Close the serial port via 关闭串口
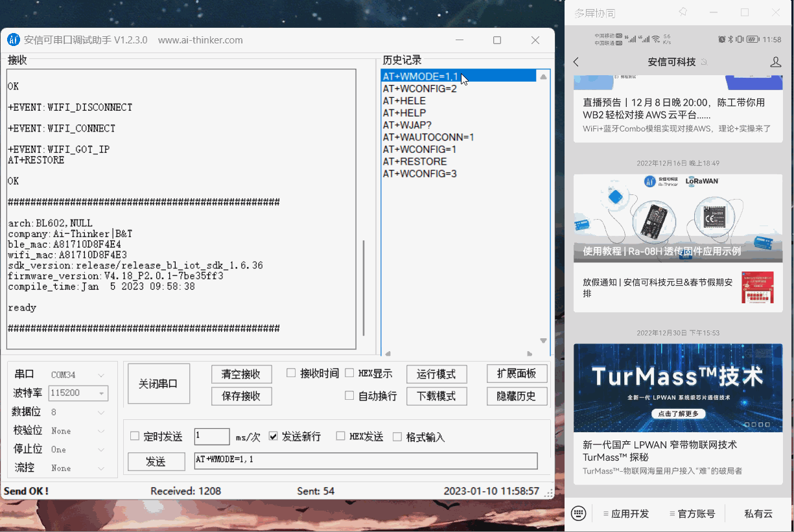 [x=158, y=383]
